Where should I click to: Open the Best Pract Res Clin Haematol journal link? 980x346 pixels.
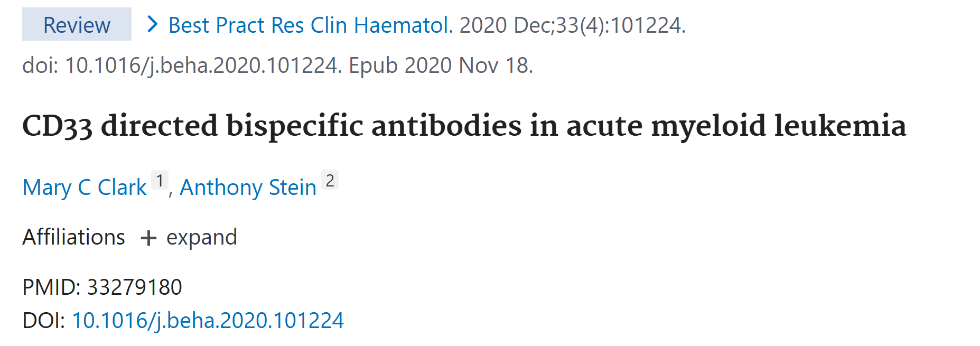pos(310,25)
